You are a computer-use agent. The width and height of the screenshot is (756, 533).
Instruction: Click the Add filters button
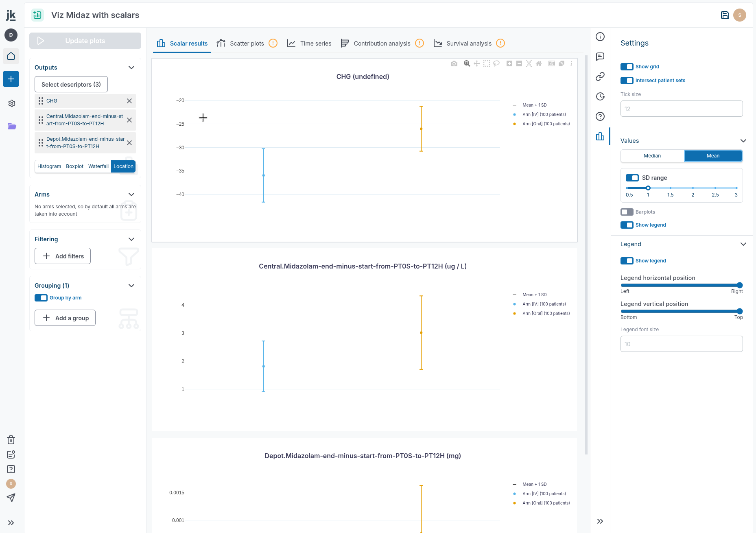click(63, 256)
